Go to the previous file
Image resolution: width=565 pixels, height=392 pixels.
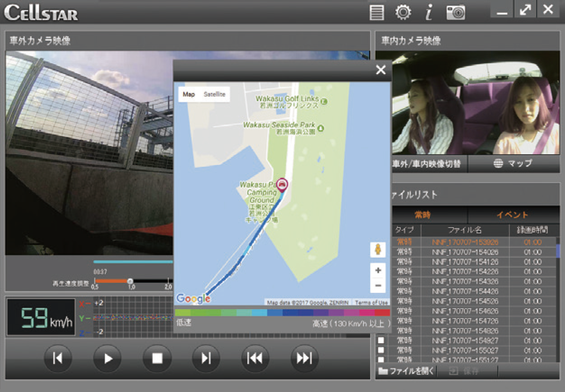(x=255, y=358)
